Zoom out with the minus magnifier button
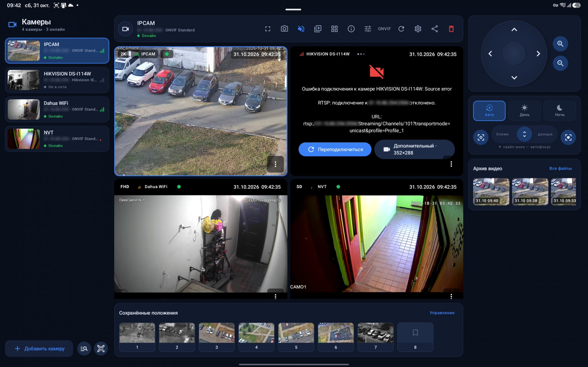 coord(560,63)
